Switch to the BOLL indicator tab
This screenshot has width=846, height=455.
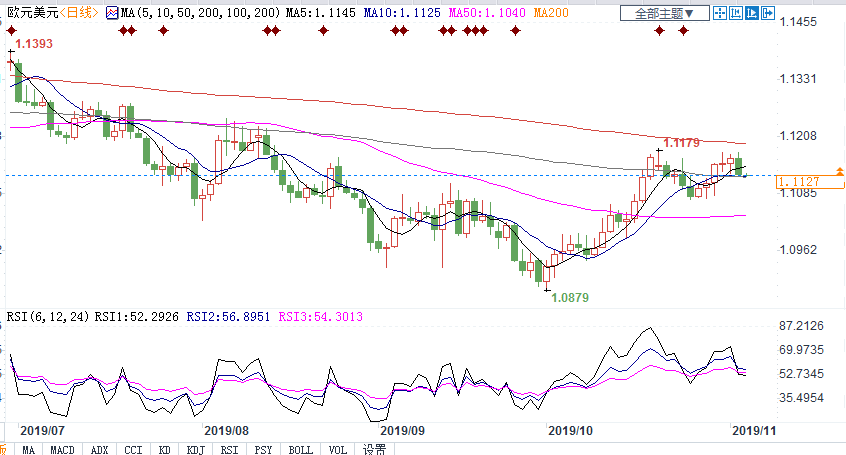[300, 450]
